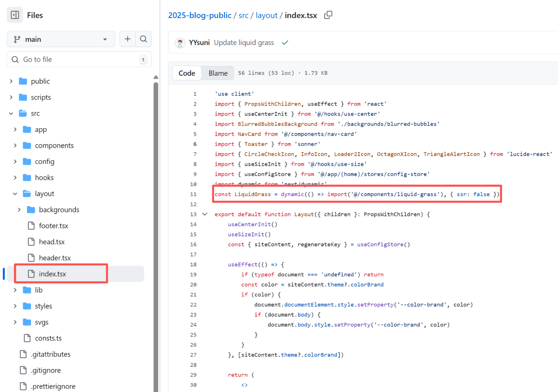Click the YYsuni avatar image

pyautogui.click(x=180, y=43)
